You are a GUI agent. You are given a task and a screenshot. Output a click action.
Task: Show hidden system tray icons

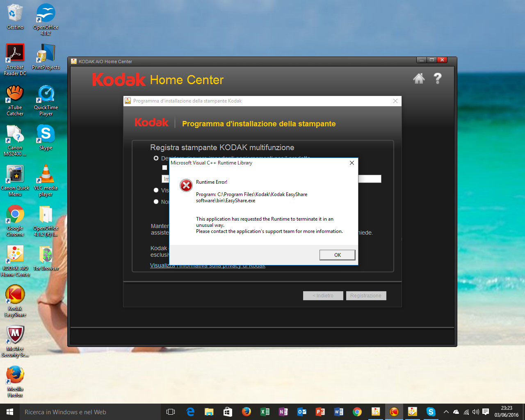pyautogui.click(x=446, y=412)
